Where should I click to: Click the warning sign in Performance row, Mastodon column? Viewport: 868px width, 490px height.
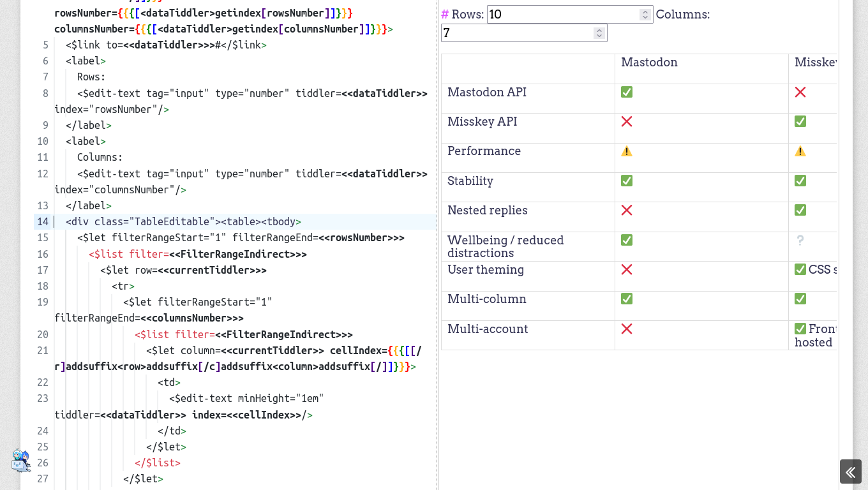click(x=627, y=151)
